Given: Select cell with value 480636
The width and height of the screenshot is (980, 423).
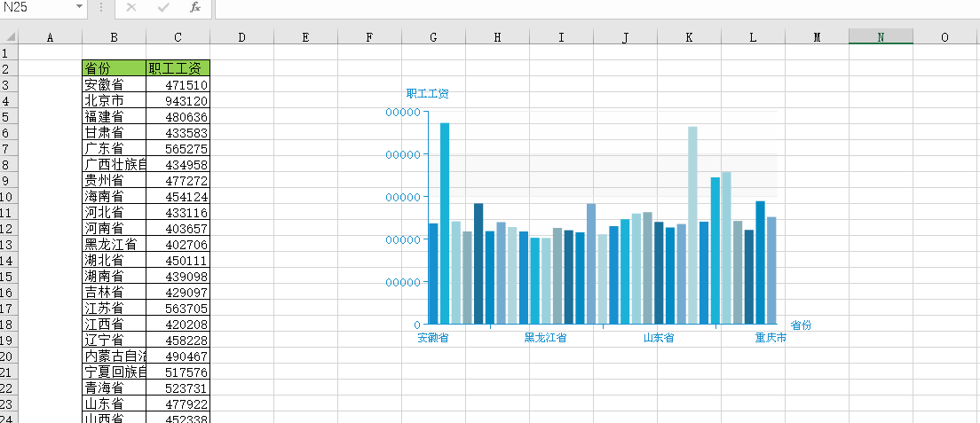Looking at the screenshot, I should pyautogui.click(x=178, y=116).
